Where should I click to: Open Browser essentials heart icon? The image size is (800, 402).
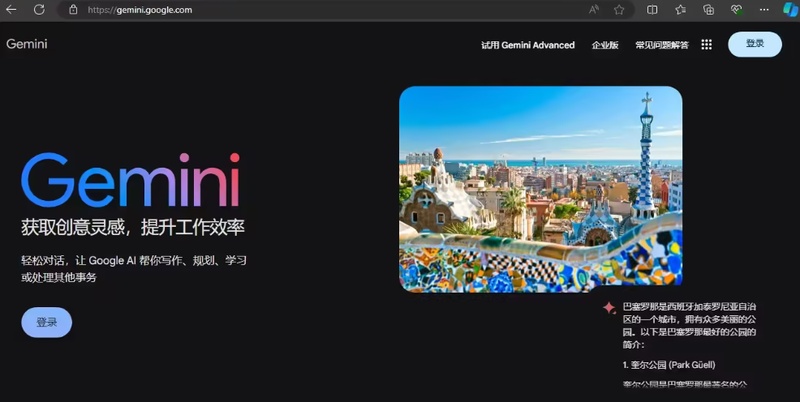(736, 10)
